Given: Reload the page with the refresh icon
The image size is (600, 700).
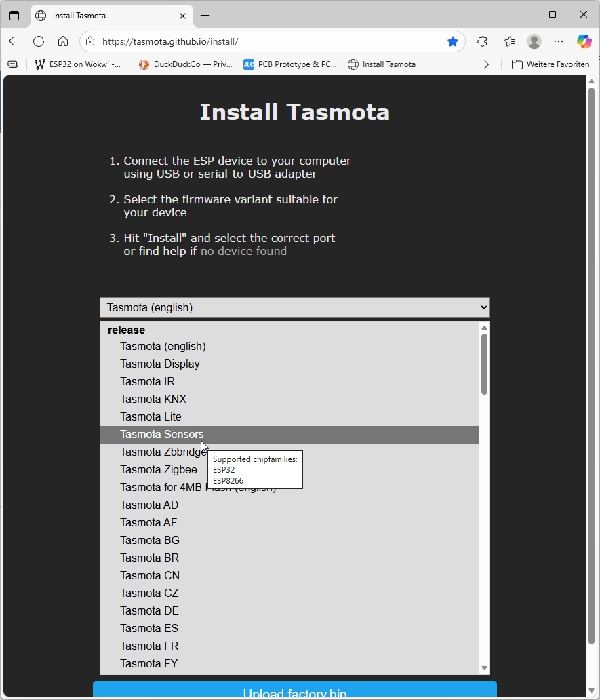Looking at the screenshot, I should click(x=39, y=41).
